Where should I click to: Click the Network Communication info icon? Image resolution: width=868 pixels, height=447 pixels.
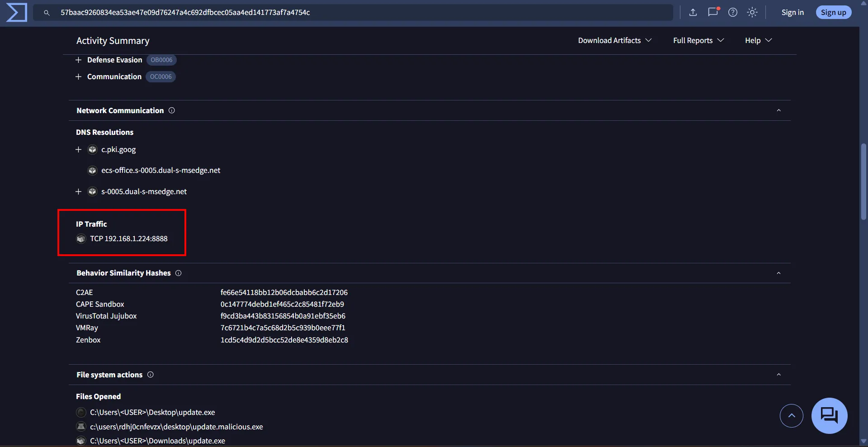click(x=172, y=110)
